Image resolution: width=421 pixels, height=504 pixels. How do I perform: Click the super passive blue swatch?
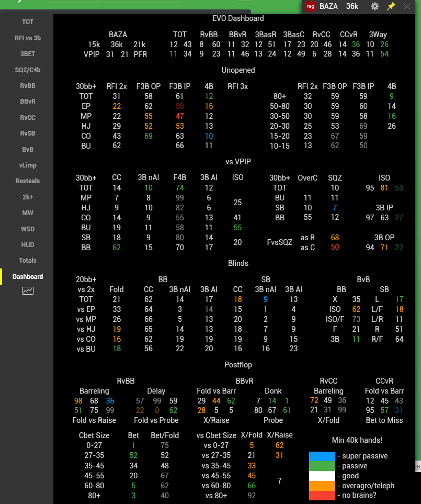[x=322, y=456]
